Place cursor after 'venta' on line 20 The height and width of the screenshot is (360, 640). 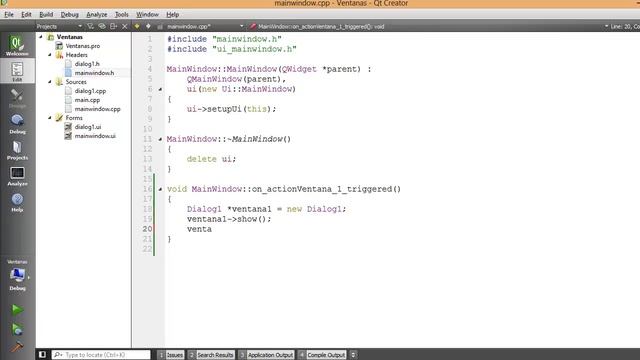[212, 229]
